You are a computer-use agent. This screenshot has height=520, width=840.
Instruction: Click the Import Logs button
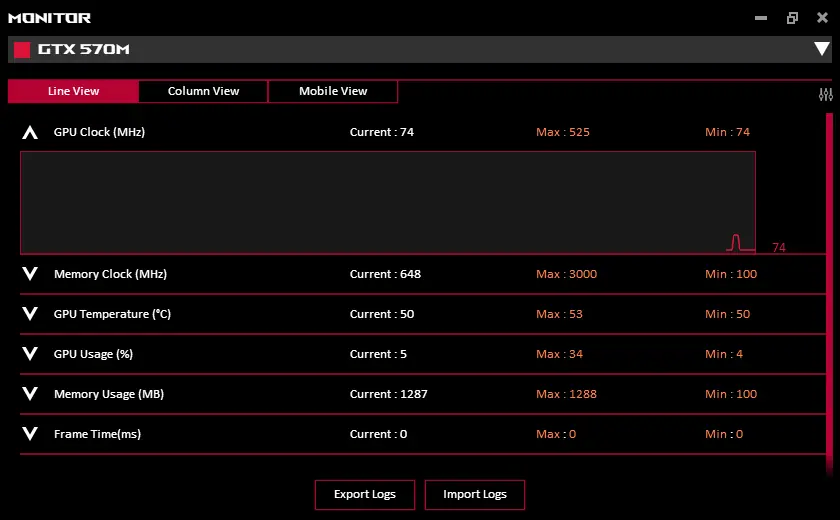tap(475, 494)
